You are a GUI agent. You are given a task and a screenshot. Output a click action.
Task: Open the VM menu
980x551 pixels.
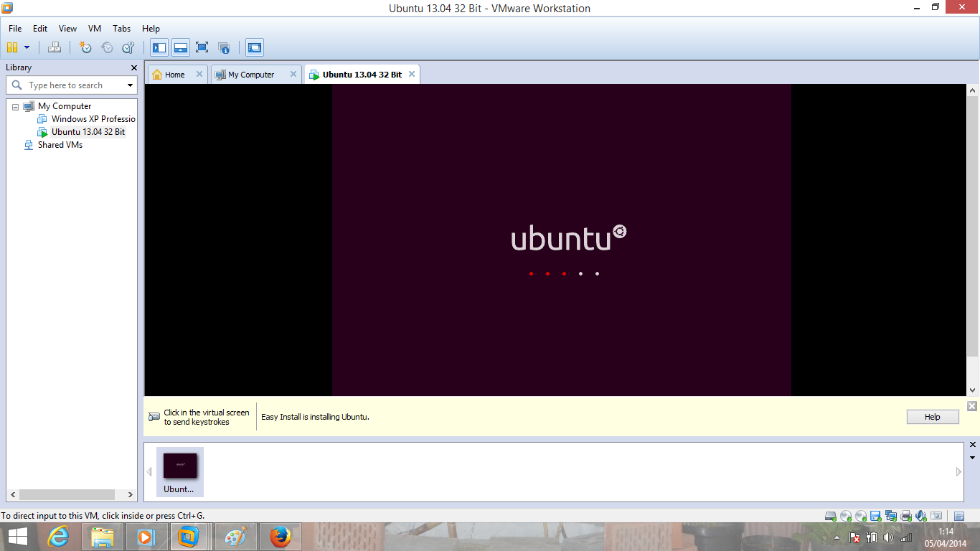tap(94, 29)
